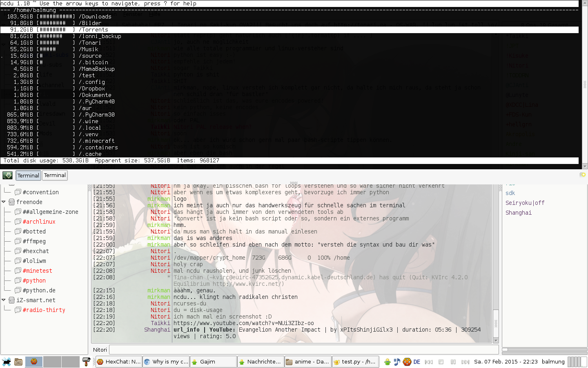Viewport: 588px width, 368px height.
Task: Select Shanghai in the user list
Action: [x=518, y=213]
